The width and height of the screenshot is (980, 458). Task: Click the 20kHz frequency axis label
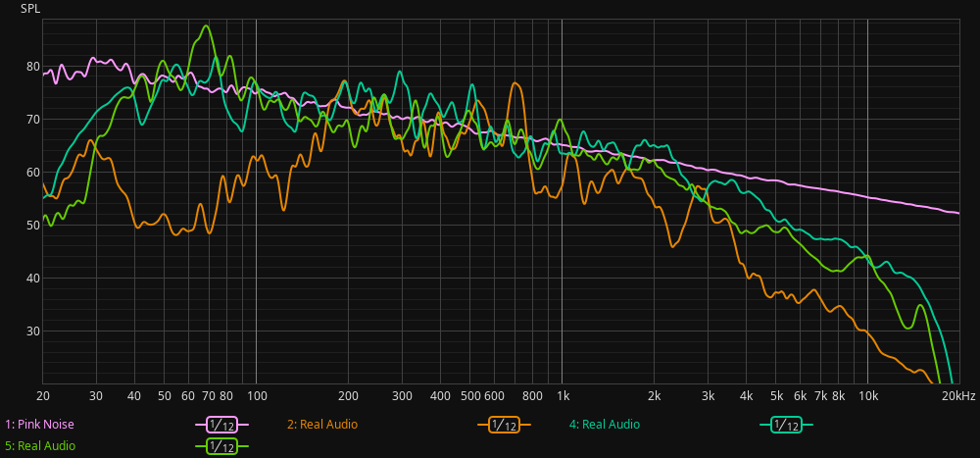(958, 396)
